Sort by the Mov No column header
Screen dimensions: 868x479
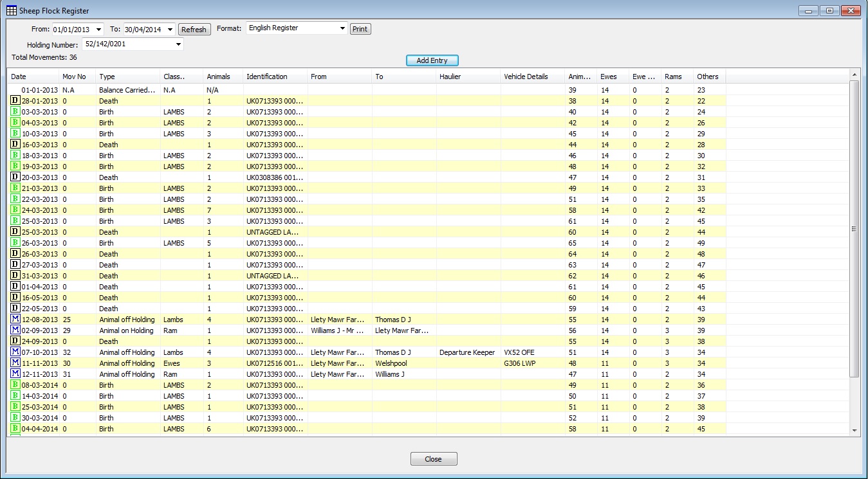coord(77,77)
